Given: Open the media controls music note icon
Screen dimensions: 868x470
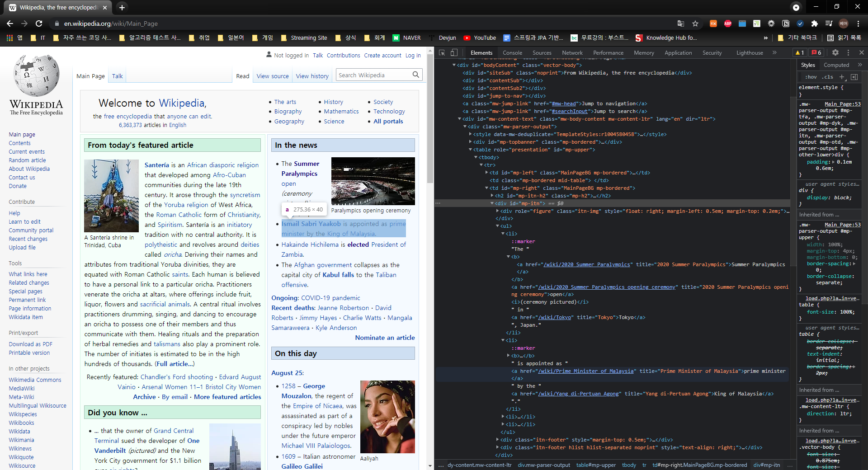Looking at the screenshot, I should coord(829,23).
